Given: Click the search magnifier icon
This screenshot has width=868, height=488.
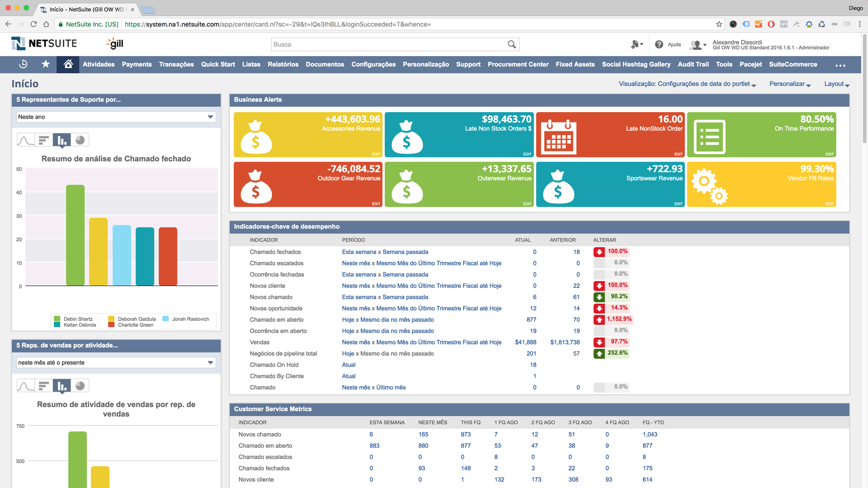Looking at the screenshot, I should pyautogui.click(x=511, y=44).
